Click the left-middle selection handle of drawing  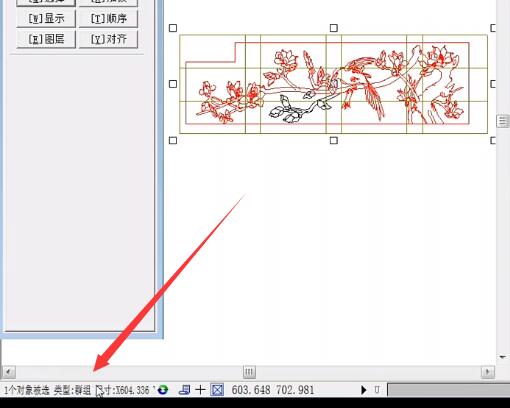[x=173, y=84]
